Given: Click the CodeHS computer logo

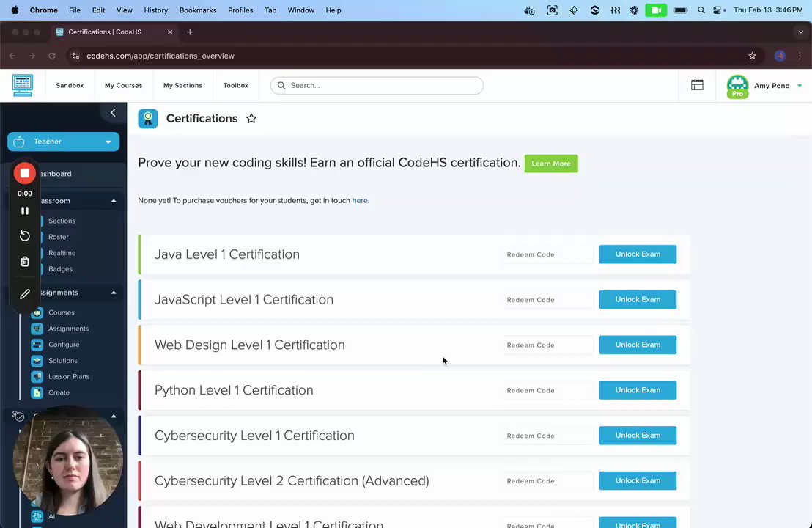Looking at the screenshot, I should (x=23, y=86).
